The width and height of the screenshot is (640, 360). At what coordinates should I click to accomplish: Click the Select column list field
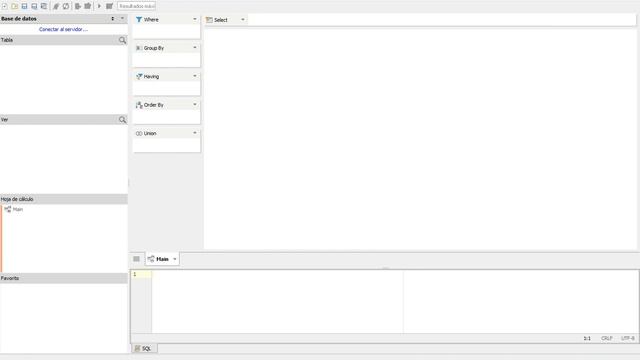pyautogui.click(x=442, y=20)
